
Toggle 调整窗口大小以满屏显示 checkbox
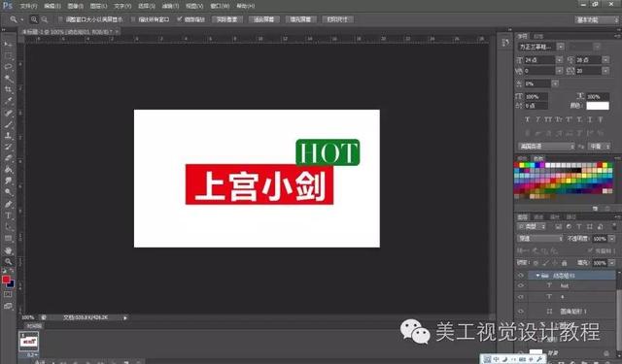click(x=60, y=19)
